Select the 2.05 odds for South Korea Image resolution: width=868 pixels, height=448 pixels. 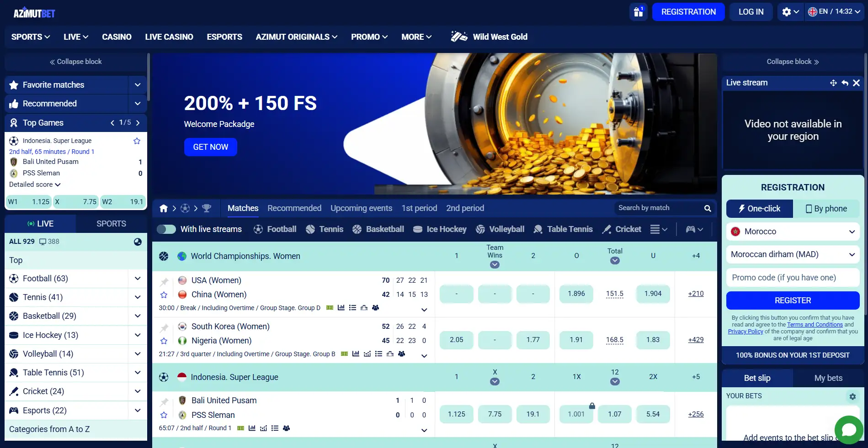[x=456, y=340]
